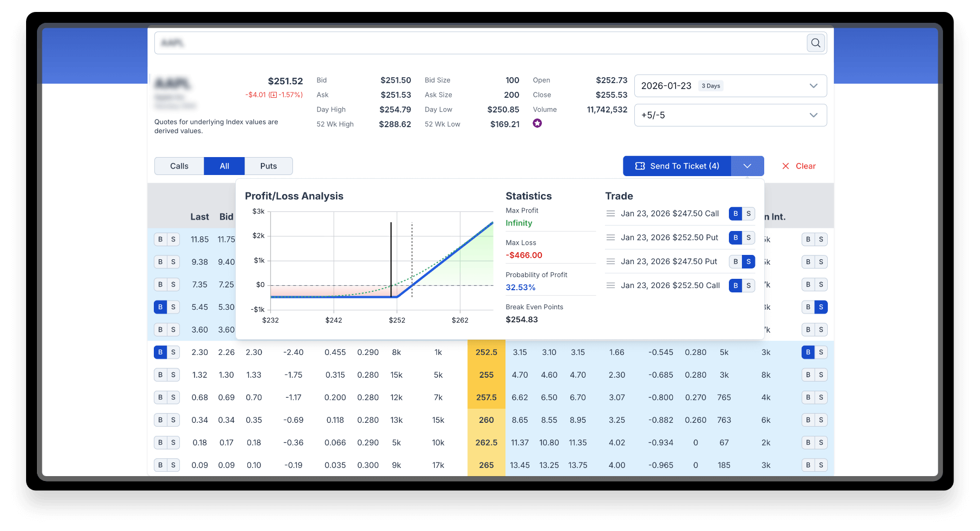Switch to the Puts tab

tap(269, 166)
